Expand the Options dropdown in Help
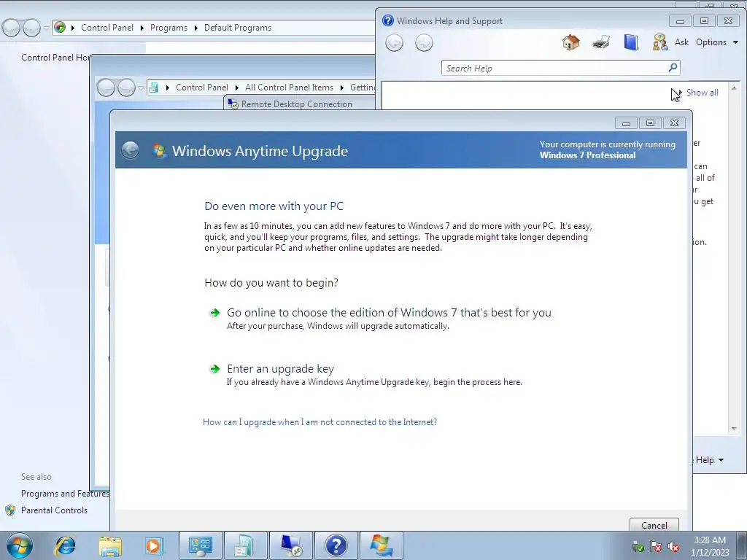This screenshot has width=747, height=560. 717,42
